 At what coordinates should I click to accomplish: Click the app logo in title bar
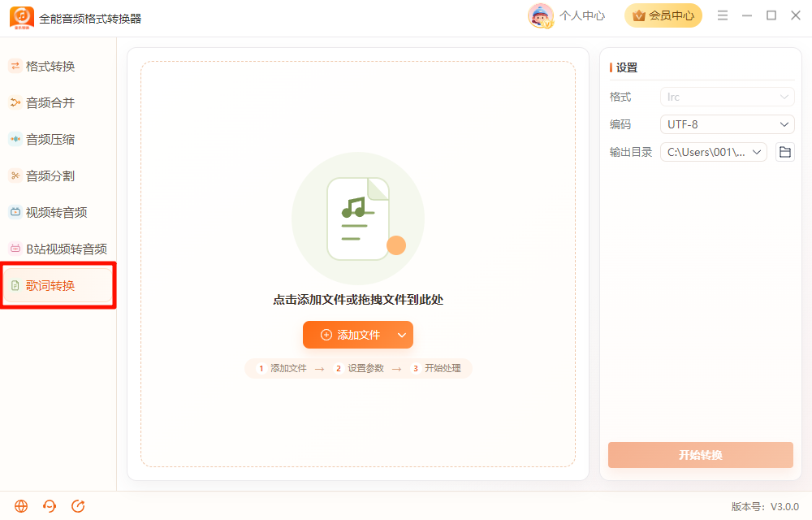click(22, 18)
